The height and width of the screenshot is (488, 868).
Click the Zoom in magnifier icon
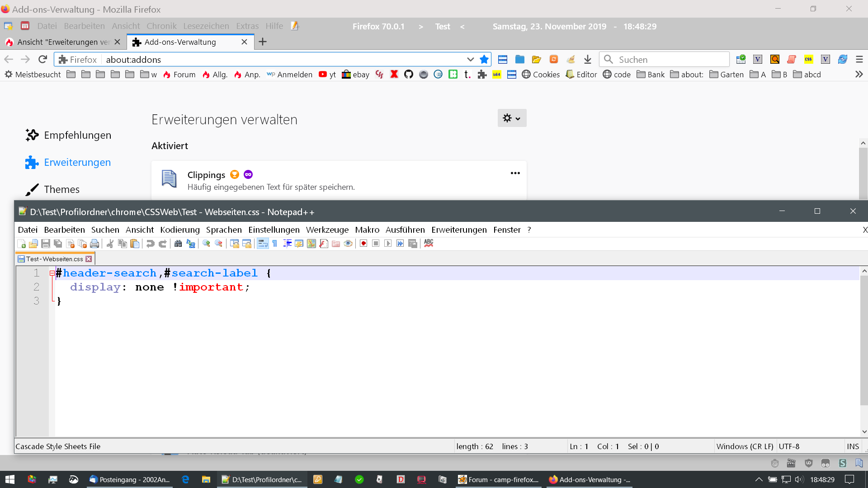[x=207, y=244]
